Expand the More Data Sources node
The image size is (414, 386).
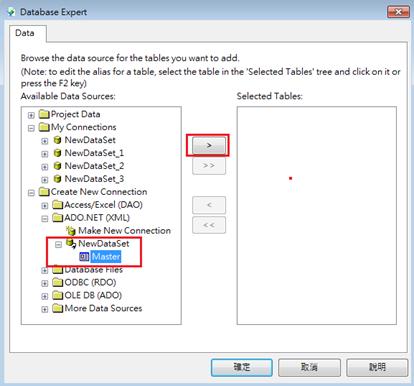[x=45, y=310]
